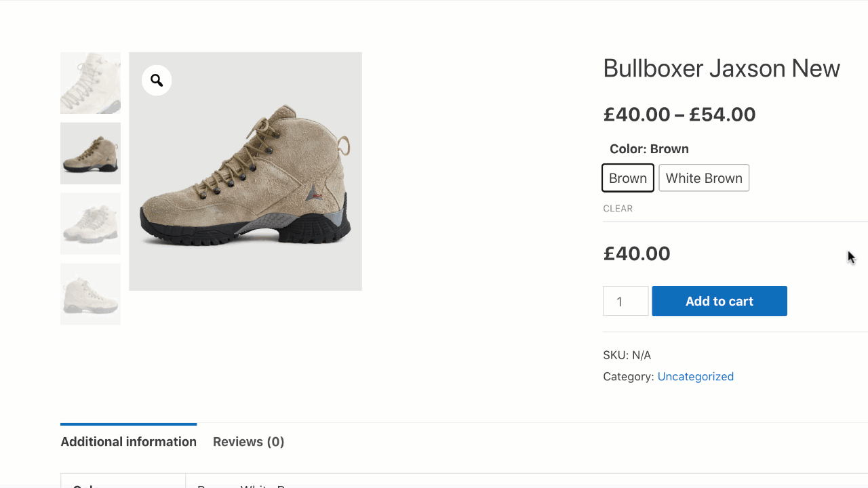Click the £40.00 – £54.00 price range
This screenshot has height=488, width=868.
pos(679,115)
